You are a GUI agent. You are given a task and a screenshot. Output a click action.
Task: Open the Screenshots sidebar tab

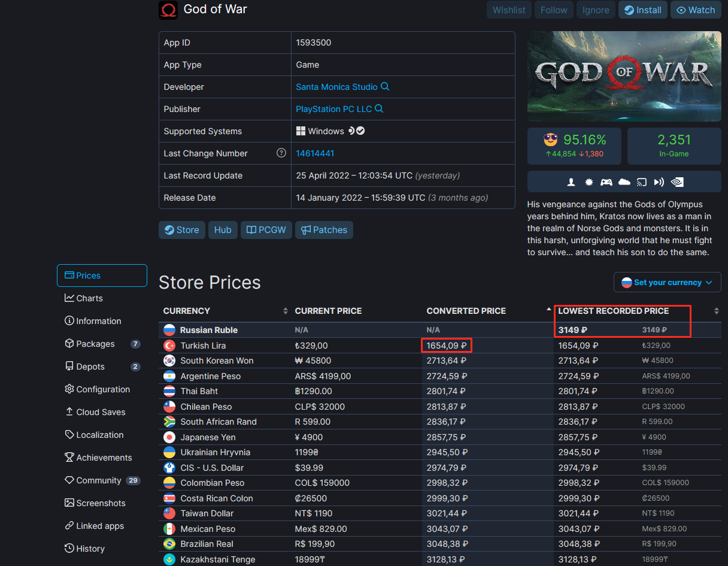(x=102, y=503)
